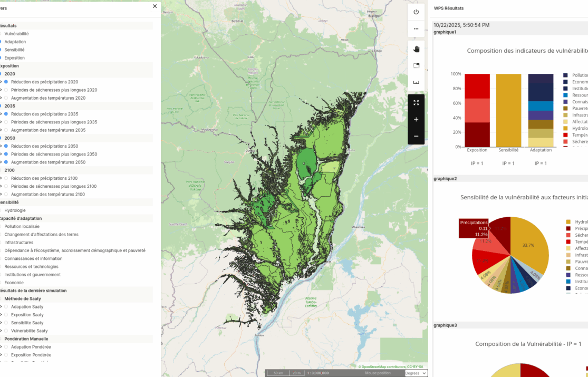Select the hand pan tool
This screenshot has height=377, width=588.
(x=416, y=49)
